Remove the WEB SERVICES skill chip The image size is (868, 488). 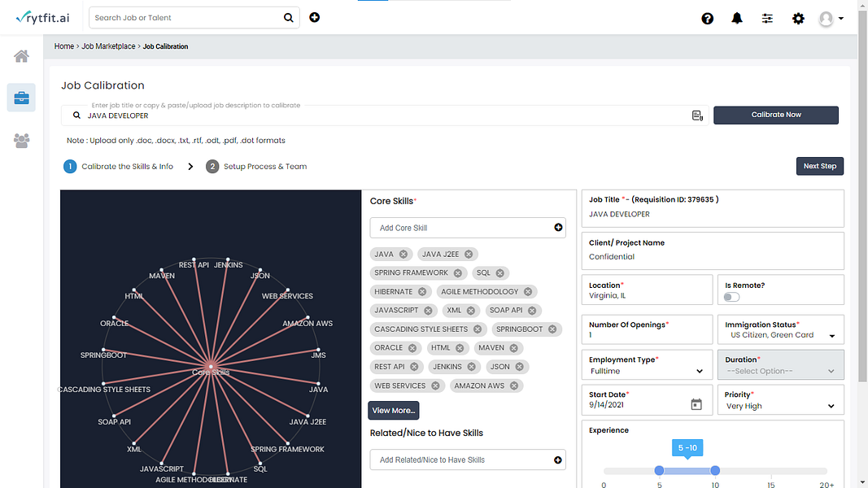tap(436, 386)
